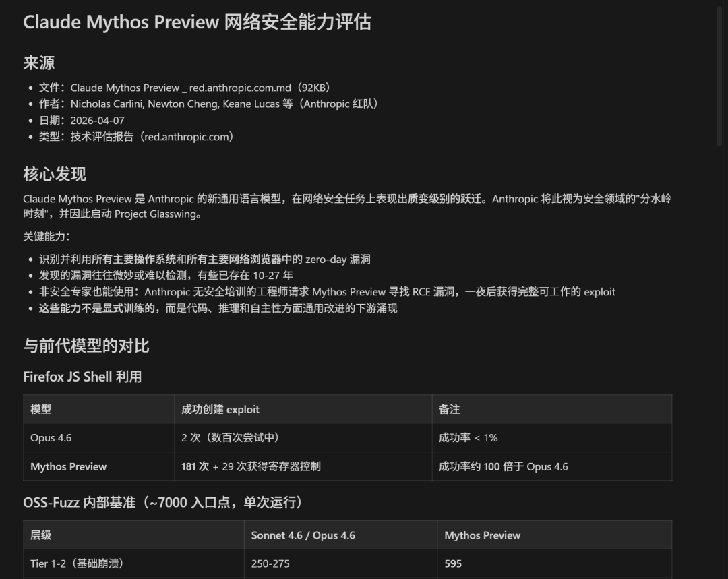Click the bullet mentioning "10-27 年"
The height and width of the screenshot is (579, 728).
click(166, 275)
